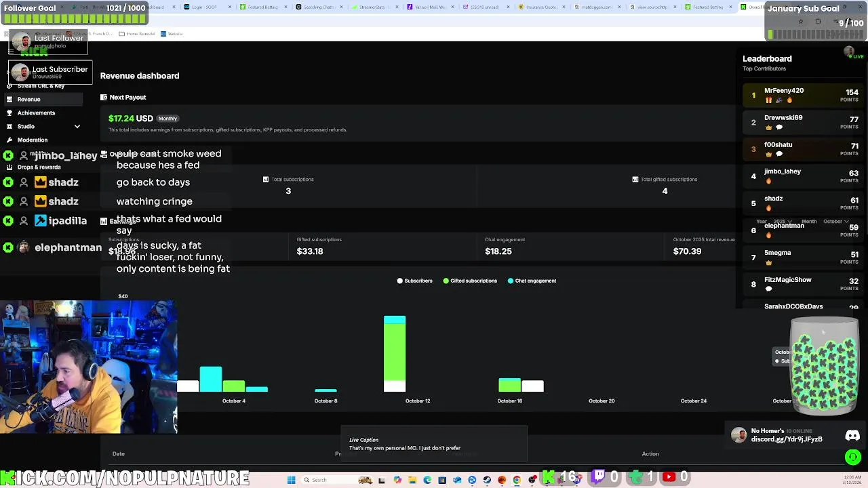Select 5megma in the leaderboard

802,257
